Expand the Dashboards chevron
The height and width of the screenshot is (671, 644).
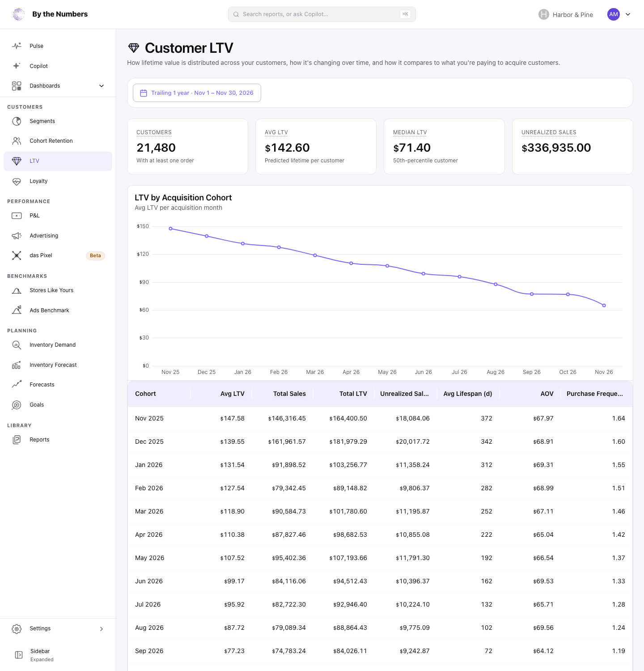point(102,86)
